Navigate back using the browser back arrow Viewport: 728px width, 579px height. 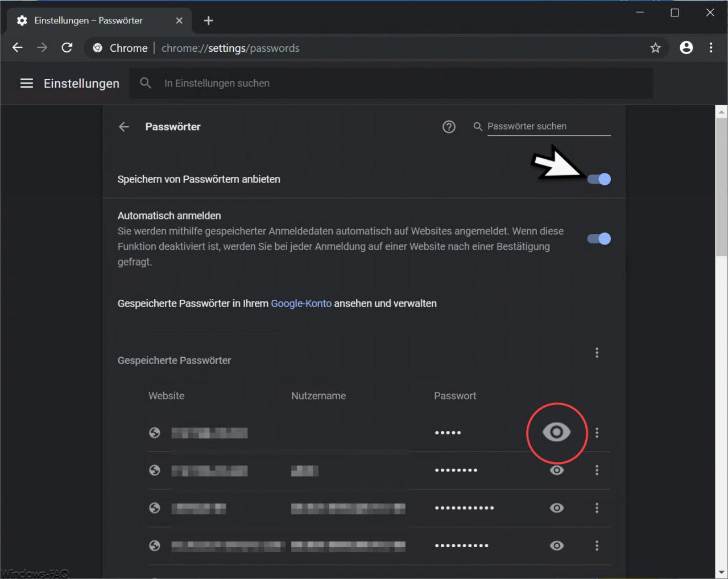tap(17, 48)
